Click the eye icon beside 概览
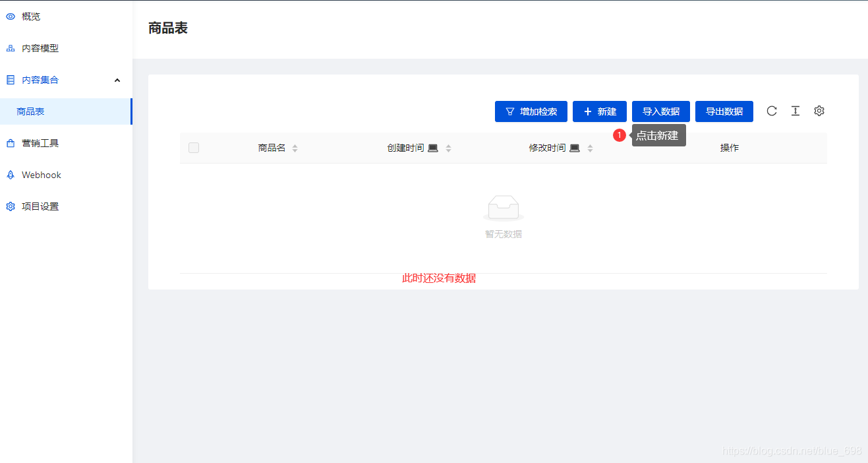This screenshot has width=868, height=463. coord(11,16)
